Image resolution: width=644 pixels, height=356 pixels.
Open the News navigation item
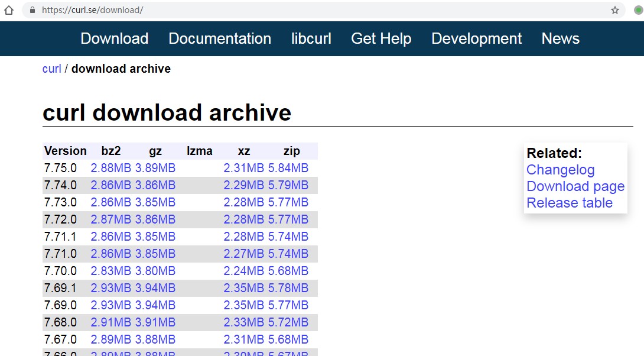pos(560,38)
